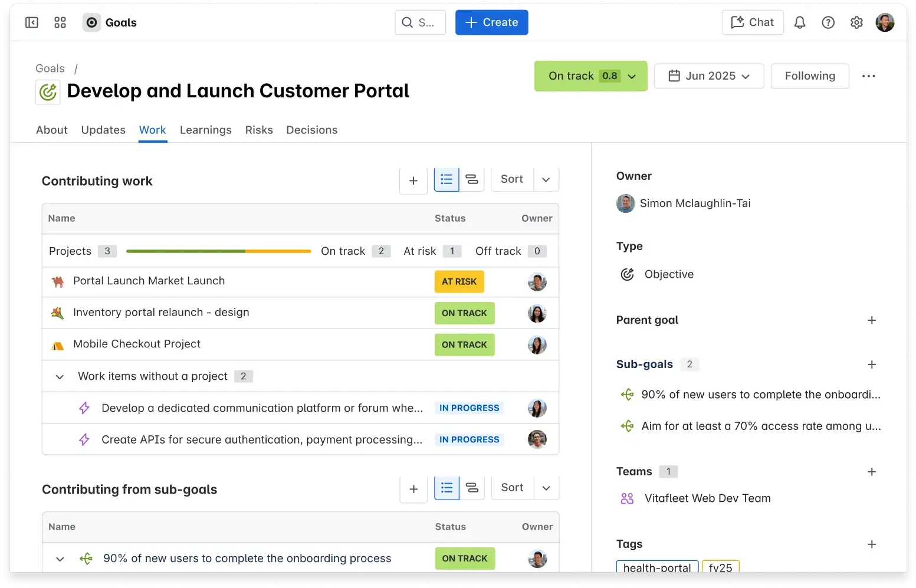This screenshot has height=588, width=916.
Task: Collapse Work items without a project
Action: point(60,376)
